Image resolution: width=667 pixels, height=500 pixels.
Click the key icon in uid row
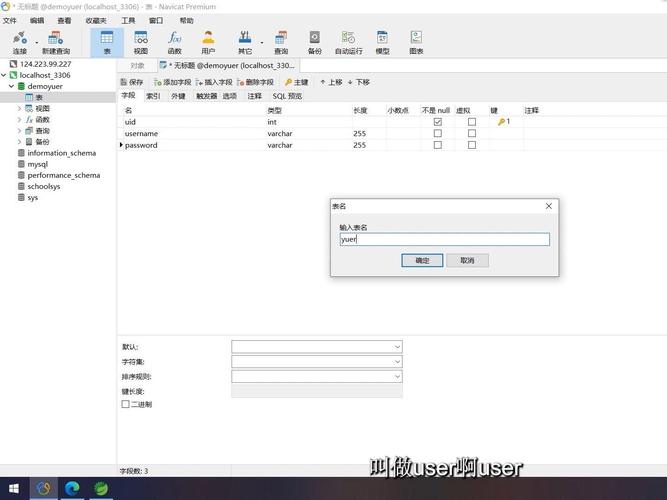[502, 122]
